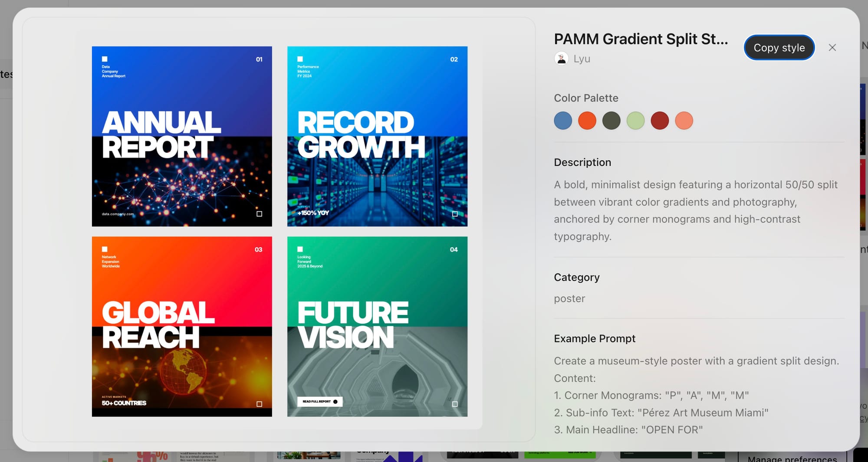Click Read Full Report button on poster
This screenshot has width=868, height=462.
coord(320,402)
